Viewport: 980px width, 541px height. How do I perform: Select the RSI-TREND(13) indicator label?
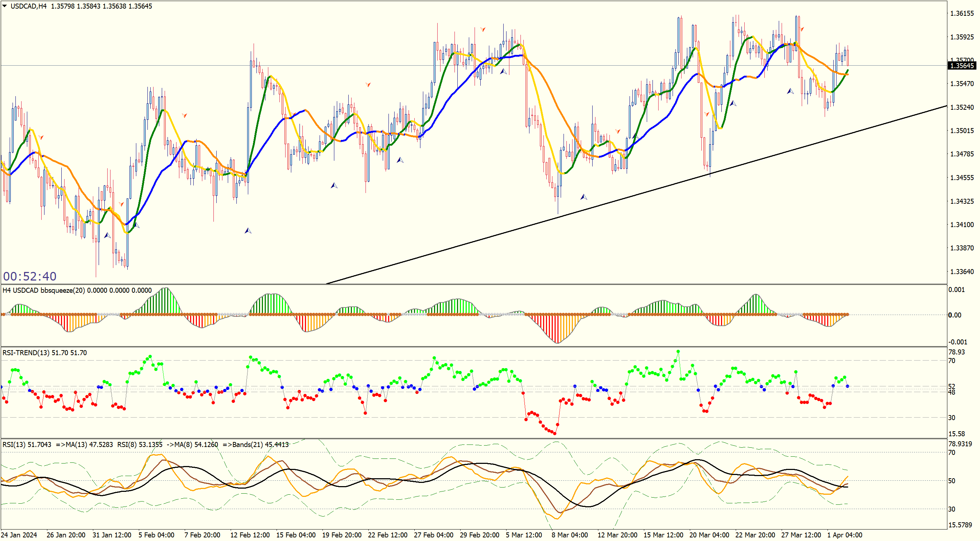pos(26,353)
